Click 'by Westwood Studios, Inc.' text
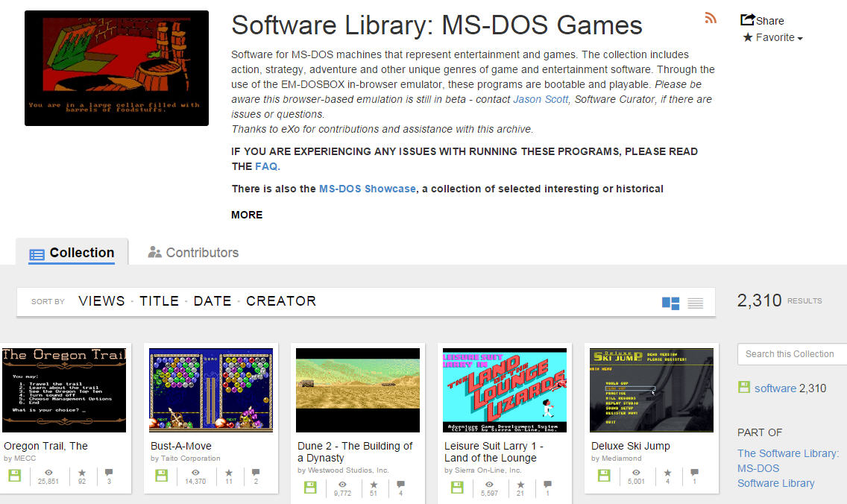847x504 pixels. [343, 470]
